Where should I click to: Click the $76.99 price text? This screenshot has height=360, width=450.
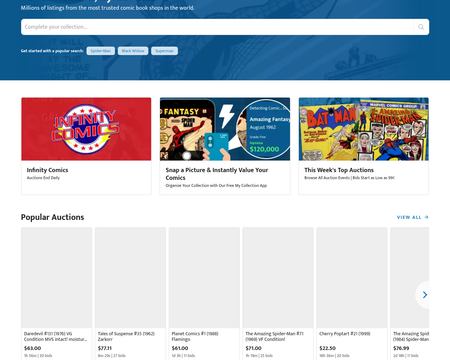[401, 348]
